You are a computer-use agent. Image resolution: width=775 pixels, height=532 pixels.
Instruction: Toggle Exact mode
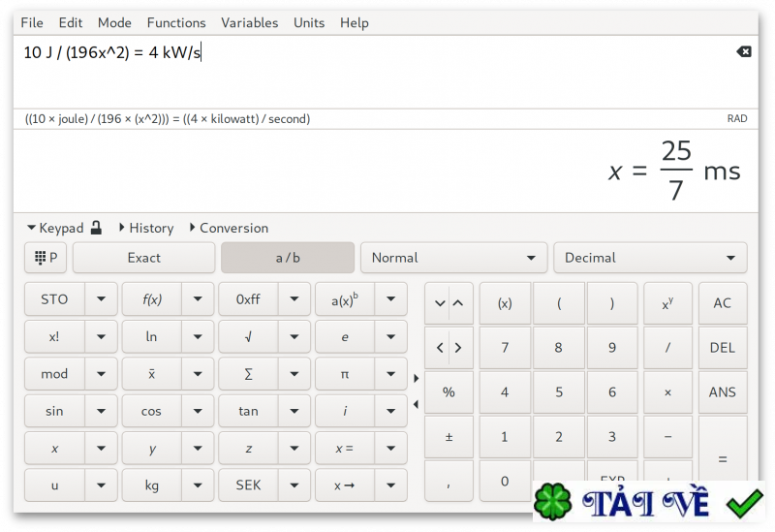coord(143,258)
